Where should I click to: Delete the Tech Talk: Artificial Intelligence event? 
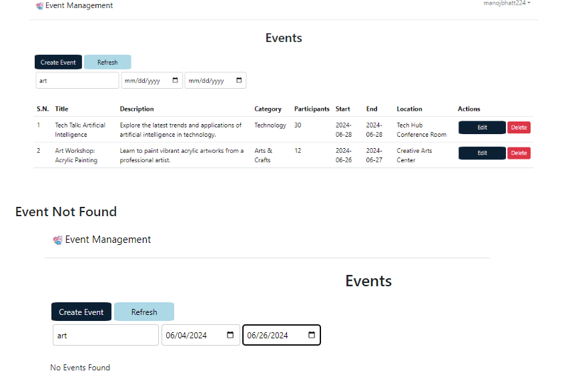tap(519, 127)
